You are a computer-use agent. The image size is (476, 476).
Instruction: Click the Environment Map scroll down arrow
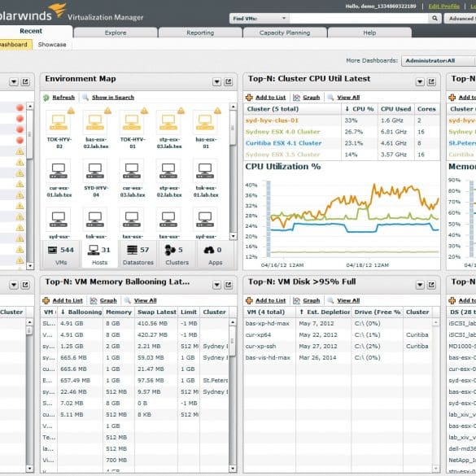[x=233, y=236]
